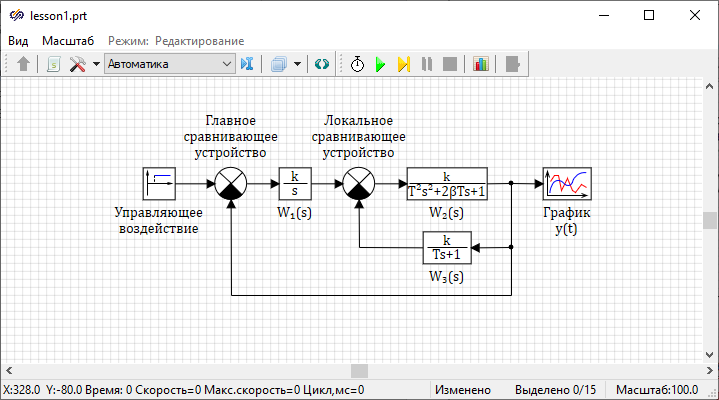Click the teal refresh arrows icon
Screen dimensions: 719x400
pyautogui.click(x=322, y=64)
